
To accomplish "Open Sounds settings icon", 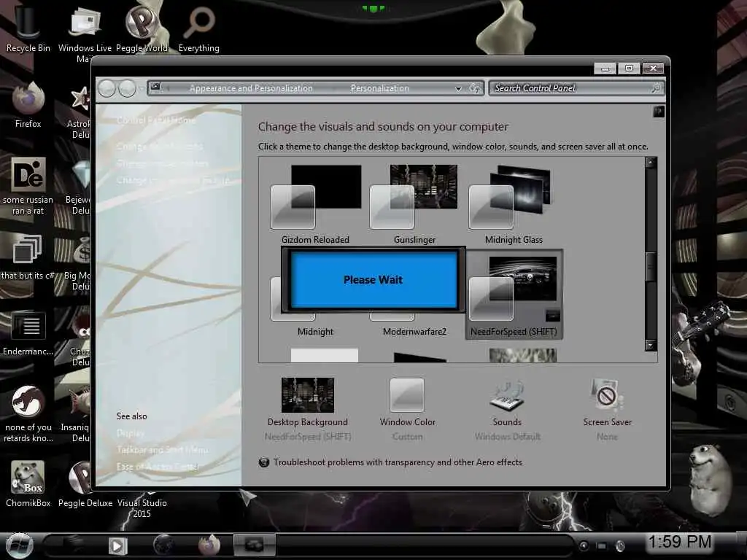I will pyautogui.click(x=508, y=395).
